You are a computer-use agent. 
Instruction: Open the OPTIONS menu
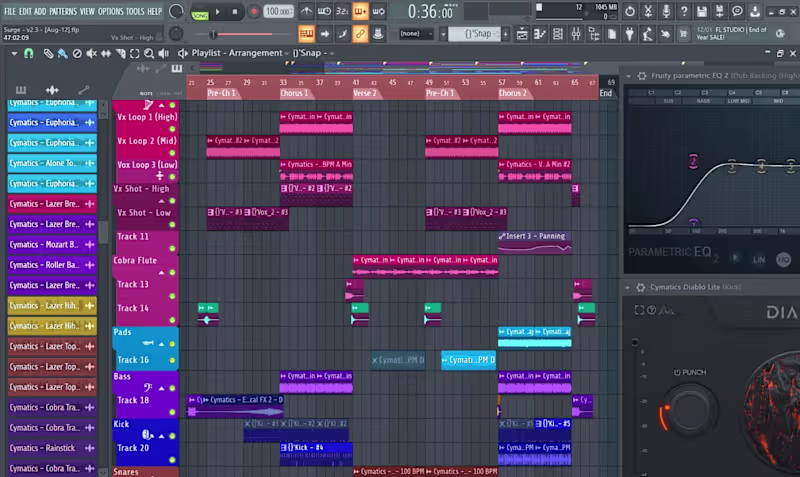pyautogui.click(x=110, y=11)
